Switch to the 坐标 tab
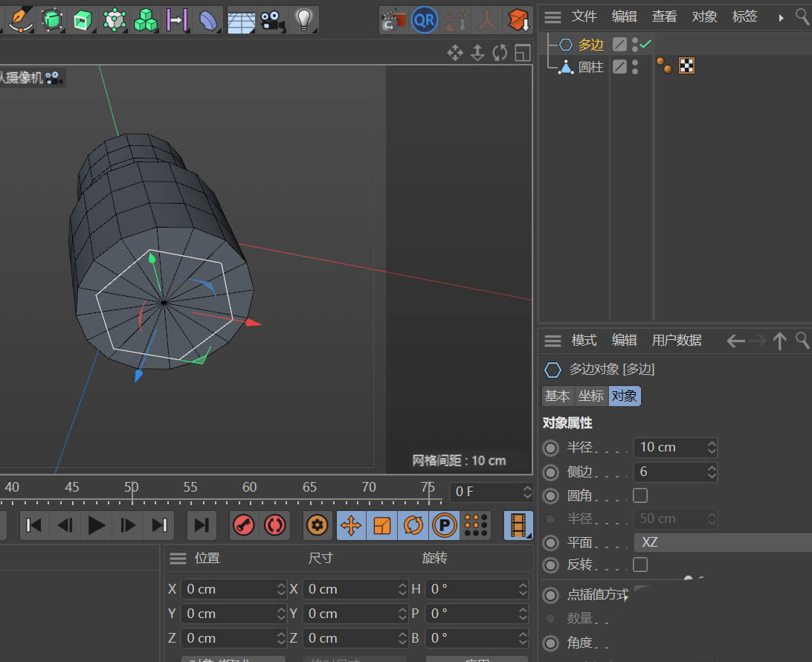Viewport: 812px width, 662px height. (591, 396)
